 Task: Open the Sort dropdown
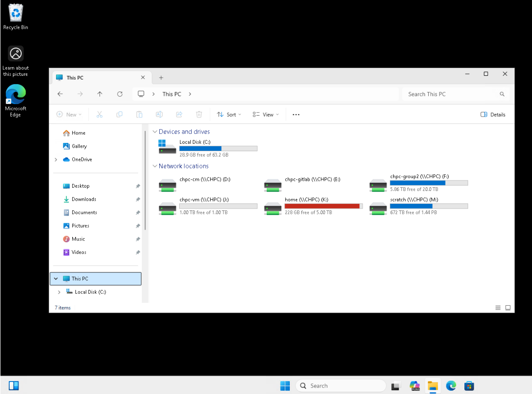(229, 114)
